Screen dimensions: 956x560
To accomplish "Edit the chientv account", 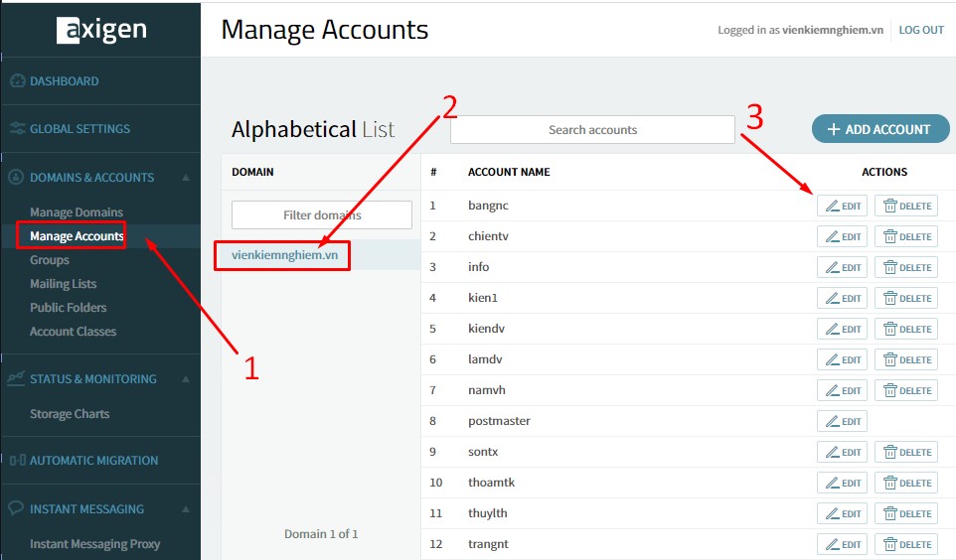I will [842, 236].
